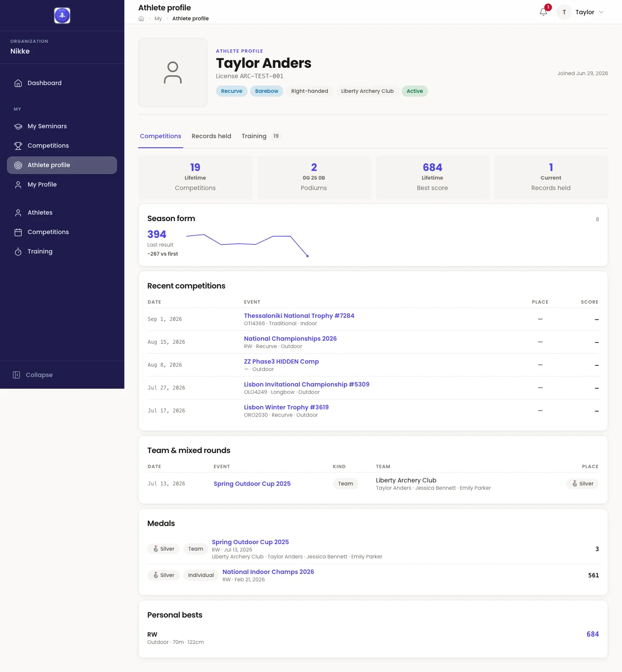Click the Season form line chart
This screenshot has width=622, height=672.
click(247, 245)
